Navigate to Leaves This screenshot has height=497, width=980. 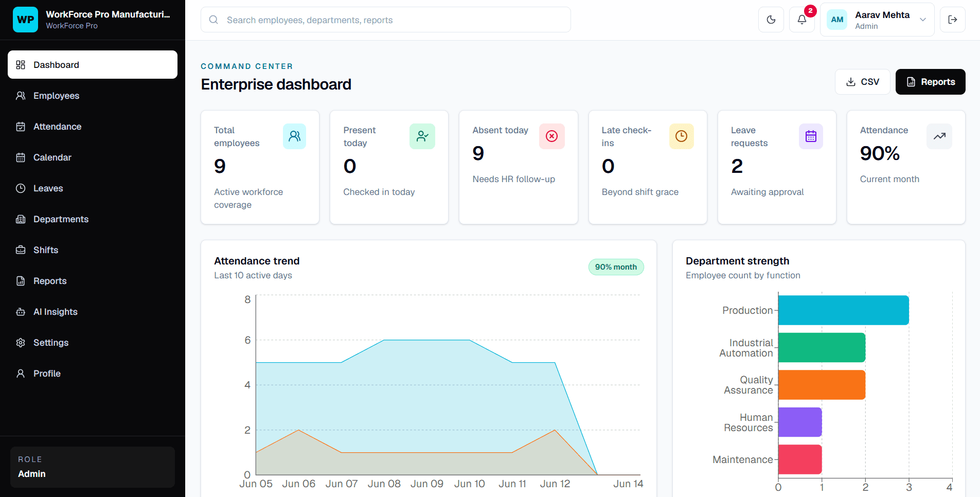click(x=93, y=188)
